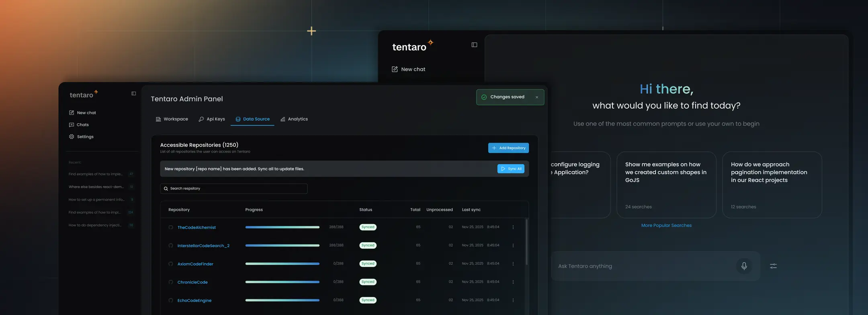The image size is (868, 315).
Task: Collapse the Admin Panel sidebar with the panel icon
Action: (134, 94)
